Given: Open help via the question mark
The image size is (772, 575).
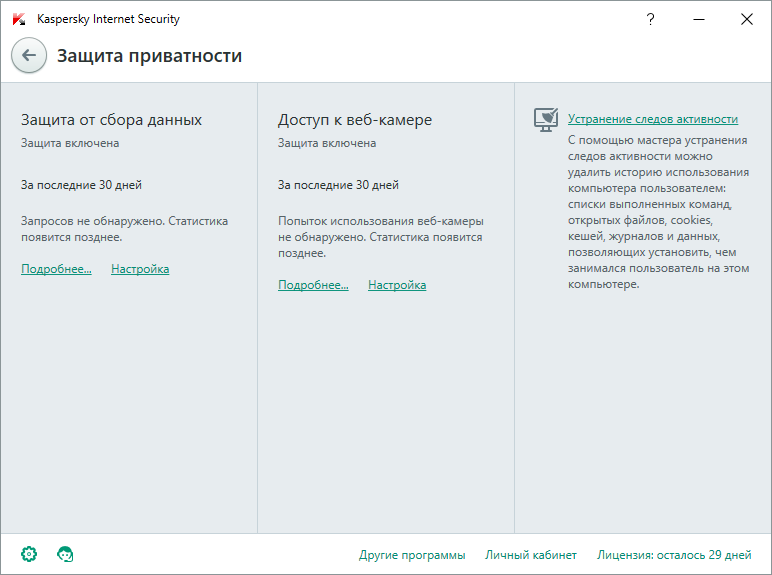Looking at the screenshot, I should [x=650, y=19].
